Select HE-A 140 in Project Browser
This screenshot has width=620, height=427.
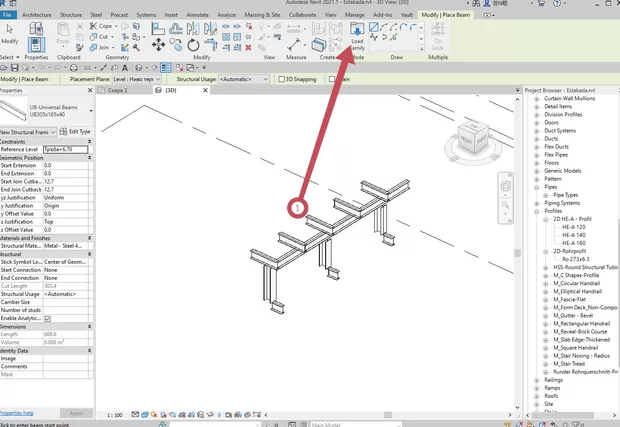point(574,235)
